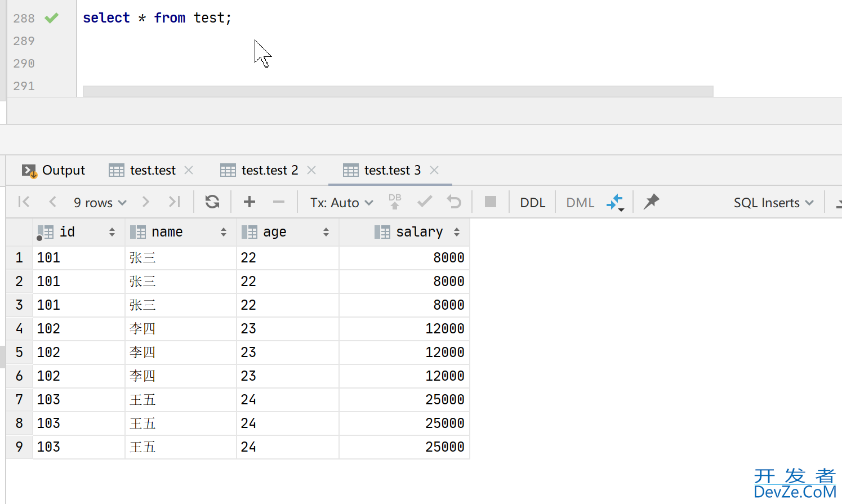Open SQL Inserts extractor dropdown
The image size is (842, 504).
tap(773, 202)
